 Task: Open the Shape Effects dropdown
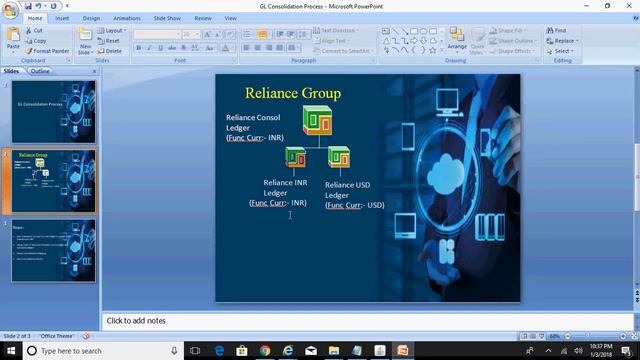pos(512,51)
